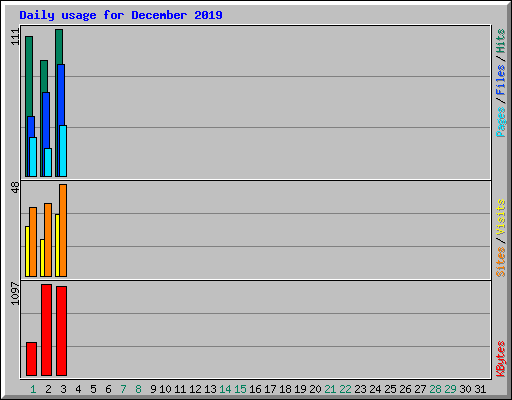Click green day 8 on the x-axis
The image size is (512, 400).
point(138,389)
